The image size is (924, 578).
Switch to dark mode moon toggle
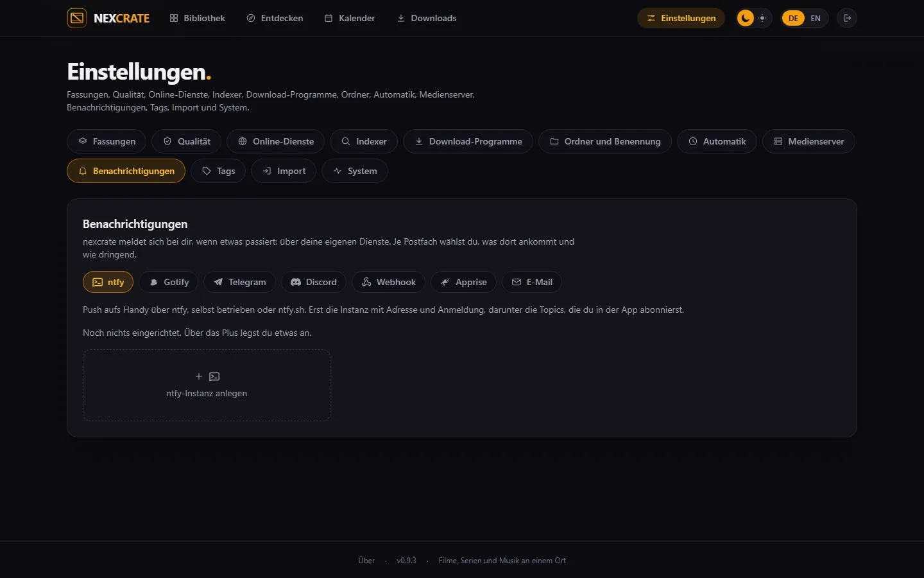point(745,18)
